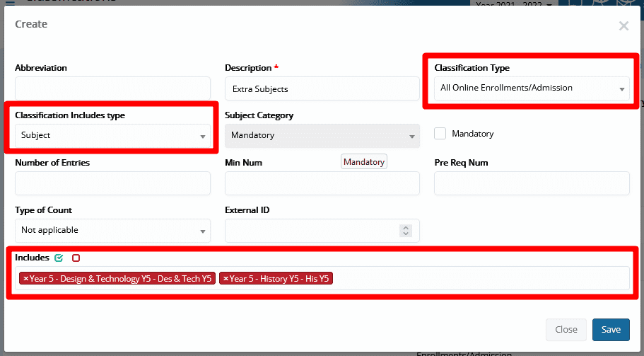Viewport: 644px width, 356px height.
Task: Click the Year 5 - History tag text
Action: click(x=279, y=279)
